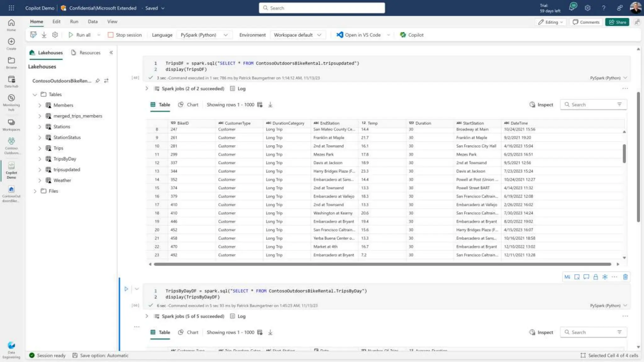Viewport: 644px width, 362px height.
Task: Run the TripsByDay cell play button
Action: click(x=126, y=289)
